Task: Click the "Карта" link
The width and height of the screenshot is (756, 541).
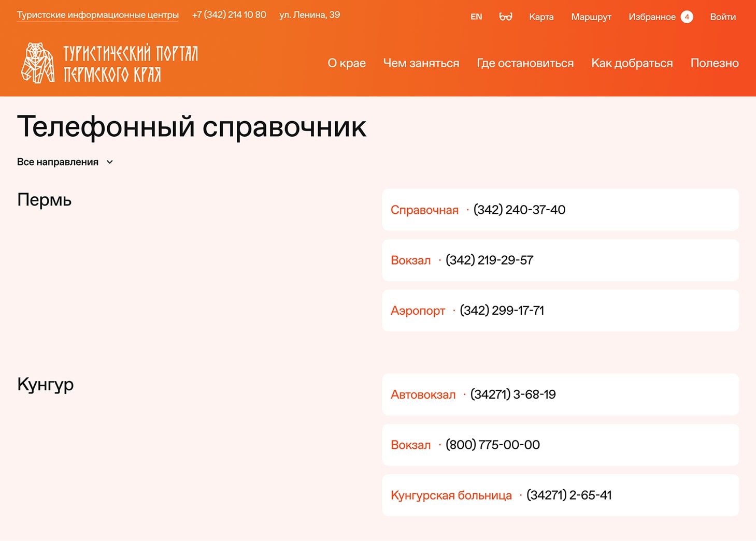Action: point(541,17)
